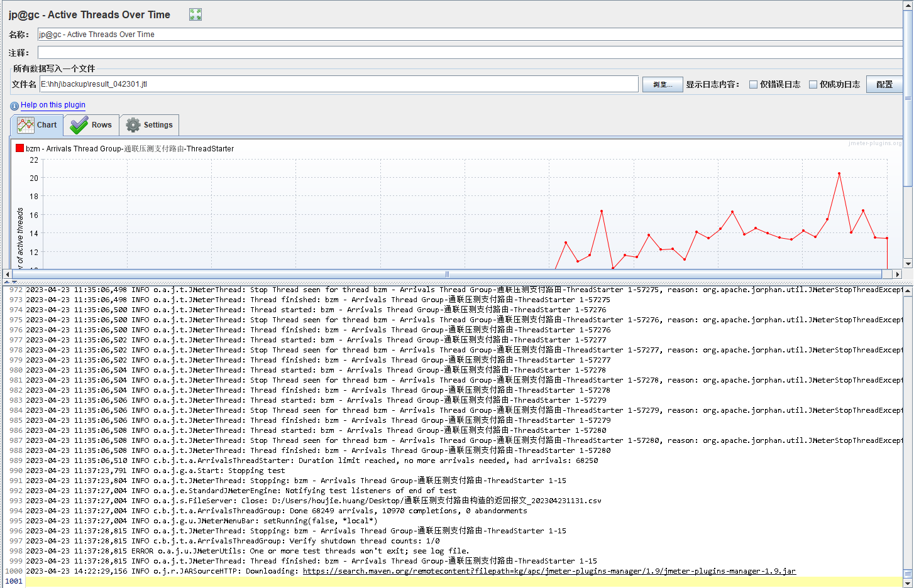The width and height of the screenshot is (914, 588).
Task: Switch to the Rows tab
Action: 91,125
